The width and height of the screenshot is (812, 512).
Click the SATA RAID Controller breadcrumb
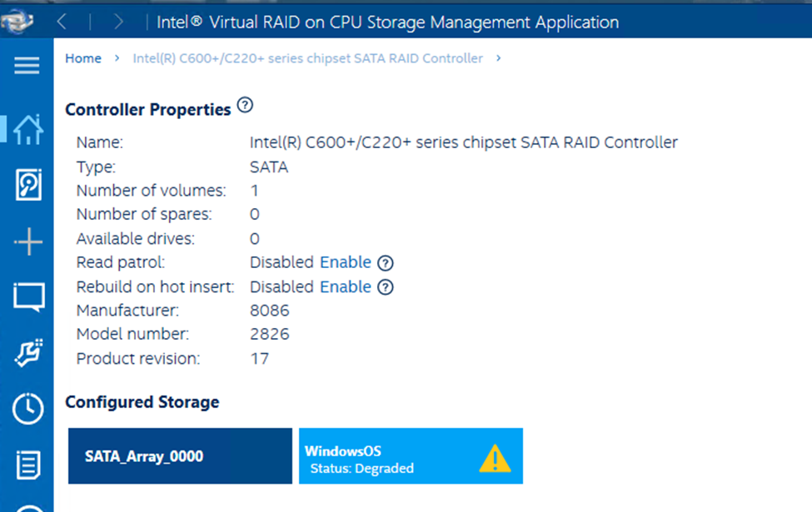pos(307,58)
